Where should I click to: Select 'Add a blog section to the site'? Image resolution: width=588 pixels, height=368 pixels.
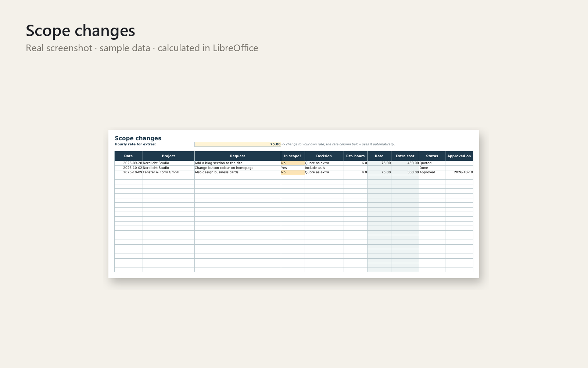coord(237,163)
